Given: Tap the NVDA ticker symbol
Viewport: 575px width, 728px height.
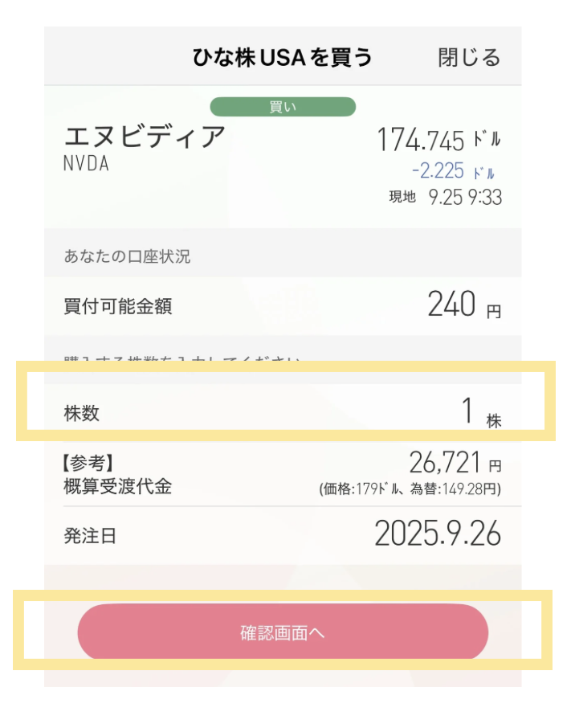Looking at the screenshot, I should 86,163.
